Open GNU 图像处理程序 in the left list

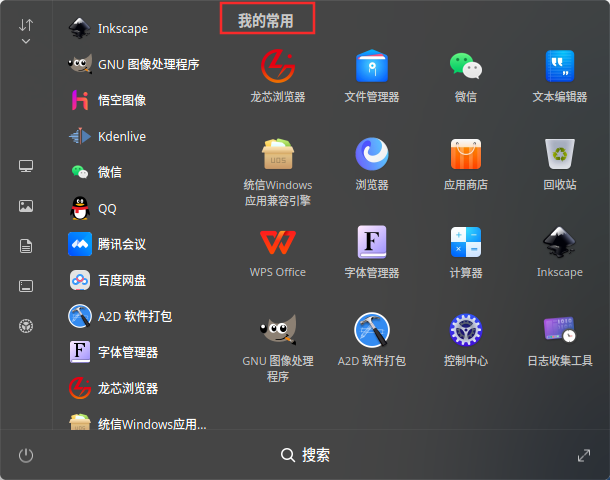click(x=134, y=64)
